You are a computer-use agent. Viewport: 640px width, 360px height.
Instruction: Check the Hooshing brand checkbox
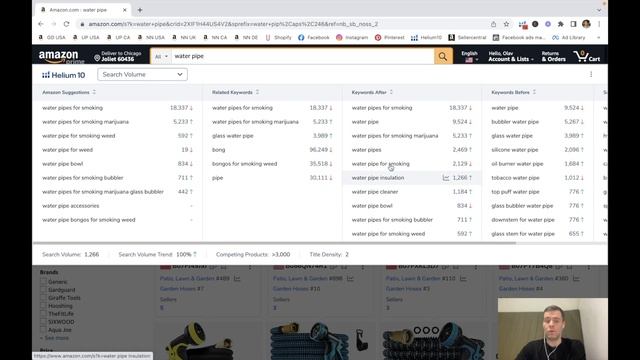coord(43,306)
